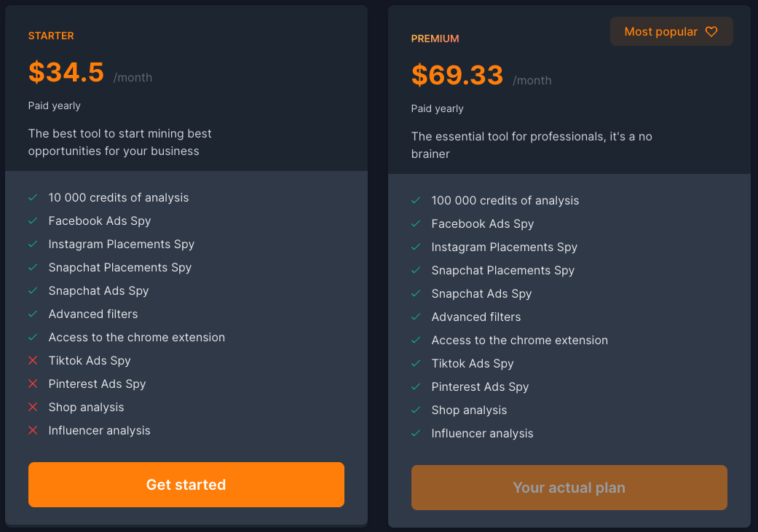Image resolution: width=758 pixels, height=532 pixels.
Task: Click the red X beside Starter Tiktok Ads Spy
Action: pyautogui.click(x=33, y=361)
